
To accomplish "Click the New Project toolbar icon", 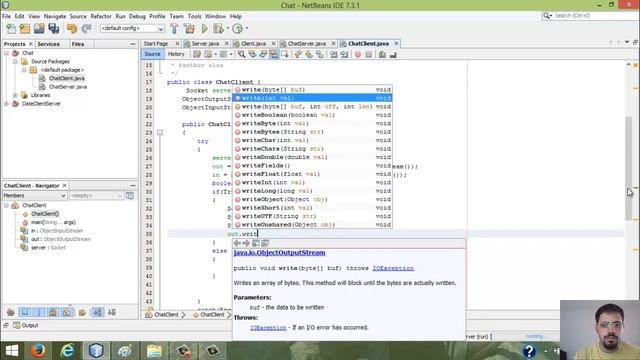I will click(x=25, y=29).
